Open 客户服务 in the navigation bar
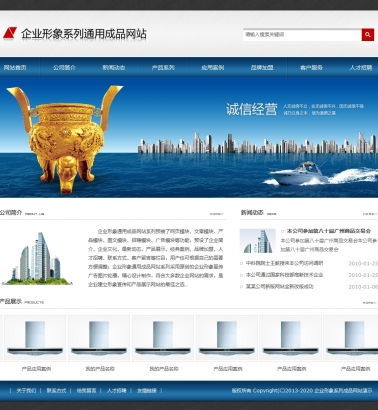The image size is (378, 410). pyautogui.click(x=311, y=68)
